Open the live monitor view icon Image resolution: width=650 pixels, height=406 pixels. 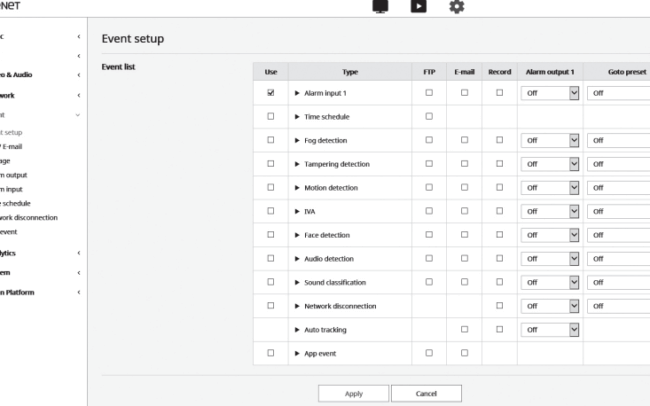[x=380, y=6]
